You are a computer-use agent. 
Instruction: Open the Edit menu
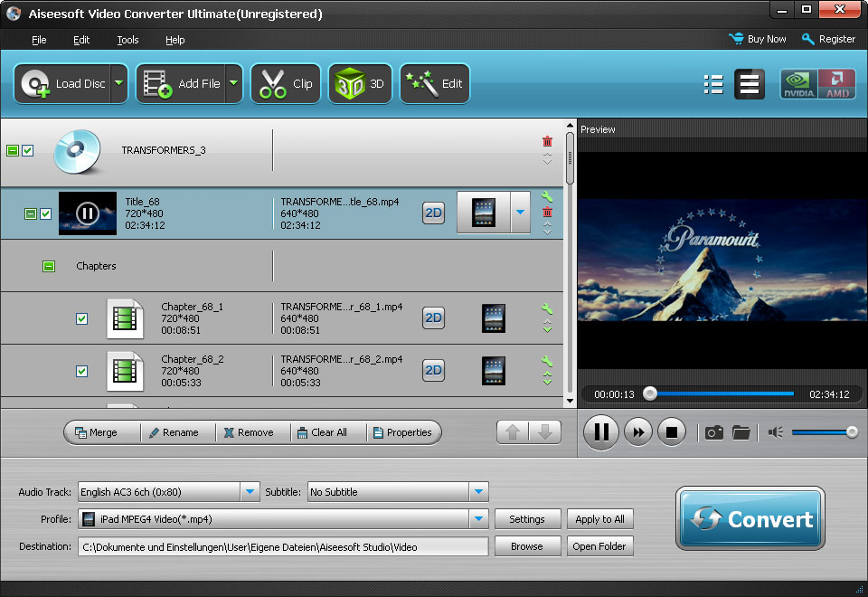(x=81, y=40)
